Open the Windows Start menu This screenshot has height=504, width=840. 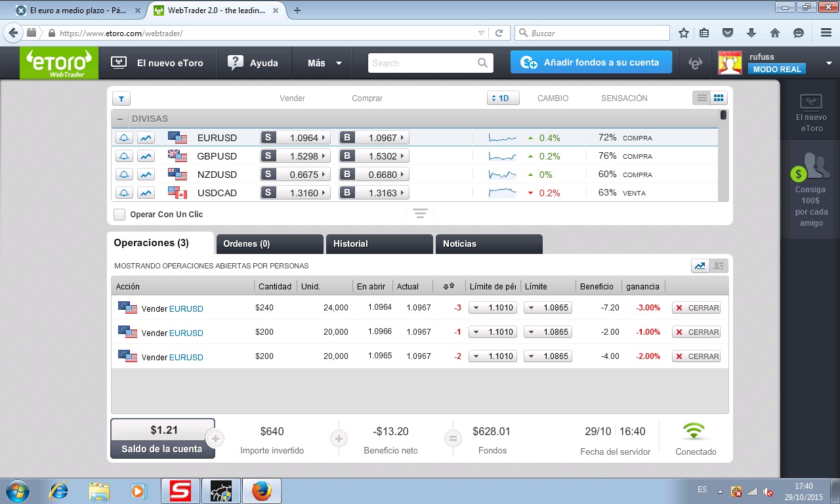click(17, 491)
